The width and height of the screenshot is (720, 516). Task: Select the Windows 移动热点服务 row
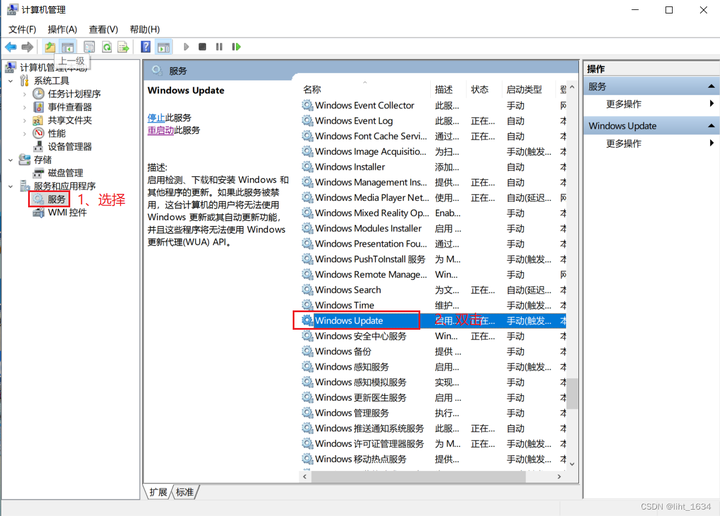pyautogui.click(x=433, y=459)
